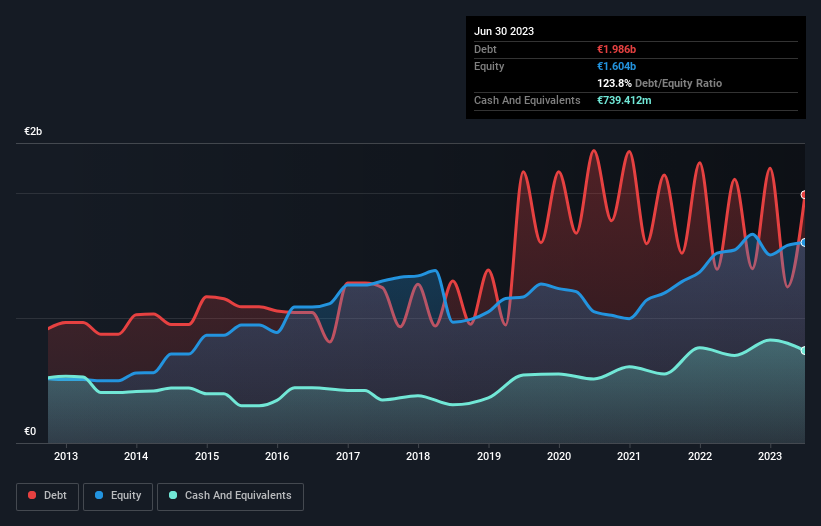Click the red Debt endpoint marker
This screenshot has width=821, height=526.
[x=804, y=195]
